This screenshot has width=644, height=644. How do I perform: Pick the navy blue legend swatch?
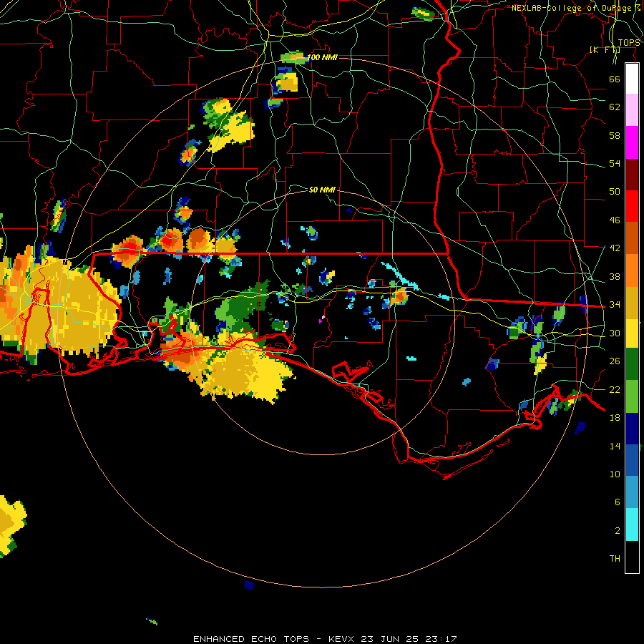632,429
